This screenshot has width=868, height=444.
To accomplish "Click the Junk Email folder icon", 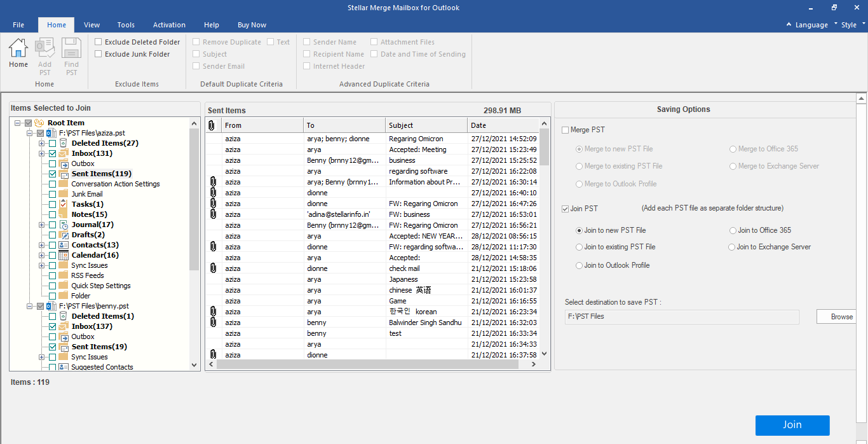I will [64, 194].
